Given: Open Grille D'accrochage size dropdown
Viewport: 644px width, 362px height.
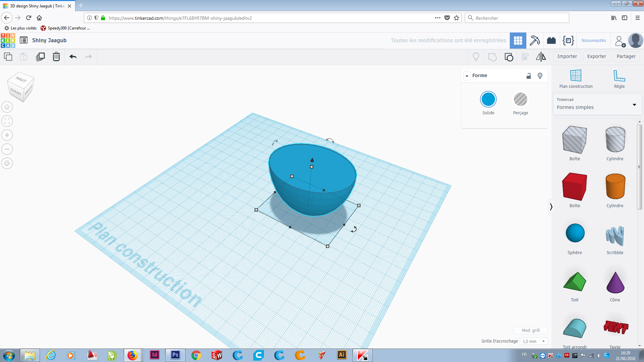Looking at the screenshot, I should [534, 341].
